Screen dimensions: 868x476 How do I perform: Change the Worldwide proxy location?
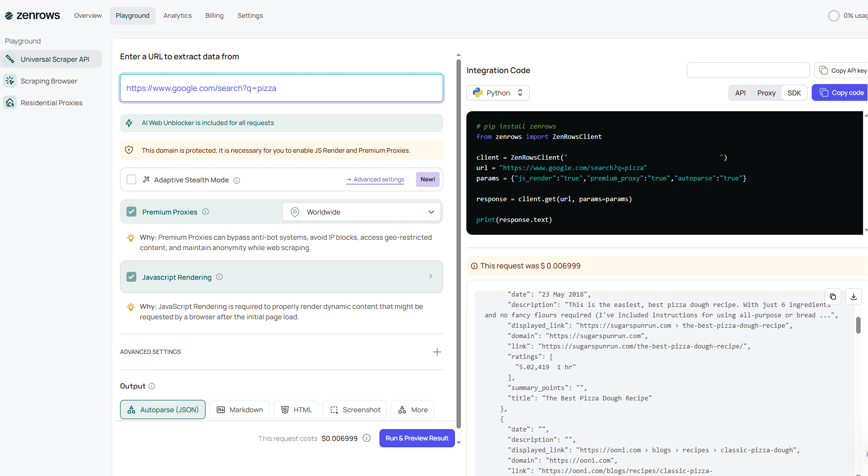point(361,212)
